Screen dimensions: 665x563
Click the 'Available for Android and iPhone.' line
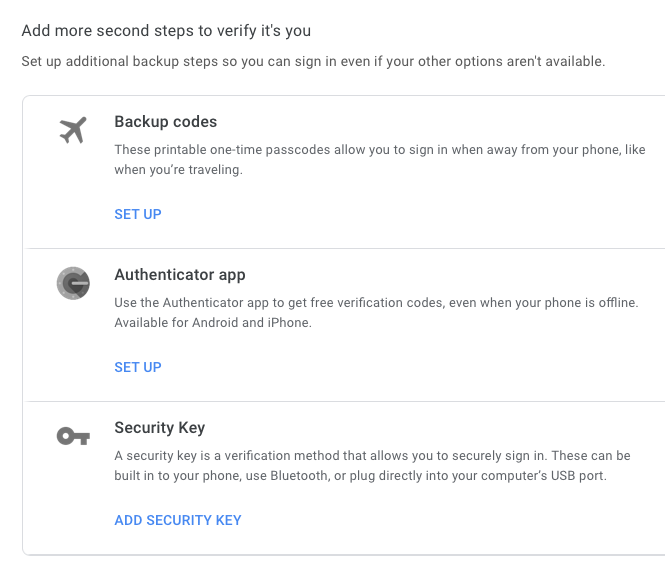point(213,323)
